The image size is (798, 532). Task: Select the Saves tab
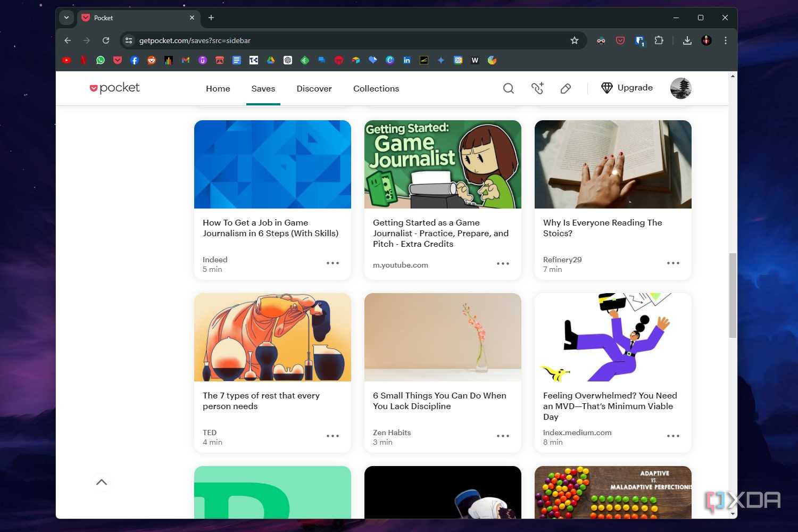263,88
